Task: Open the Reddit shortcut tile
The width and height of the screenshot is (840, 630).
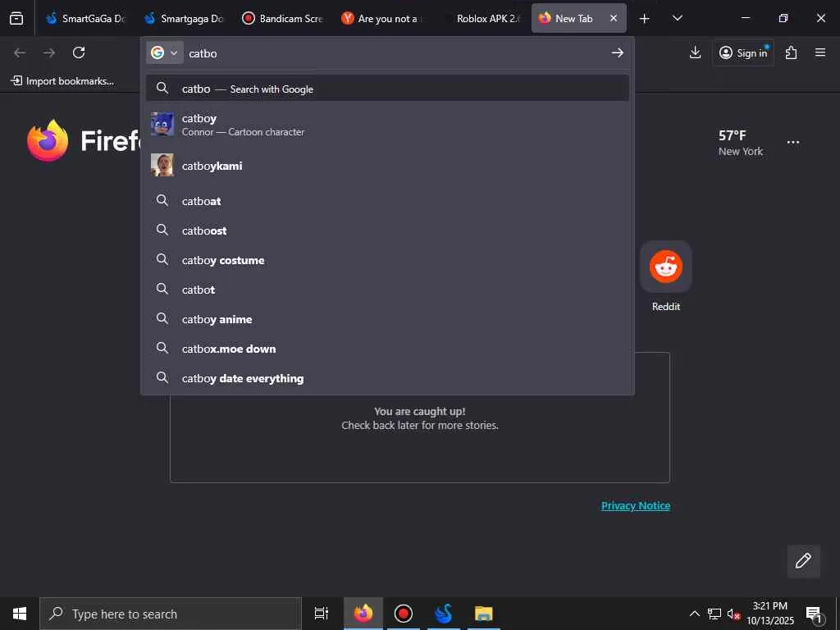Action: pyautogui.click(x=666, y=276)
